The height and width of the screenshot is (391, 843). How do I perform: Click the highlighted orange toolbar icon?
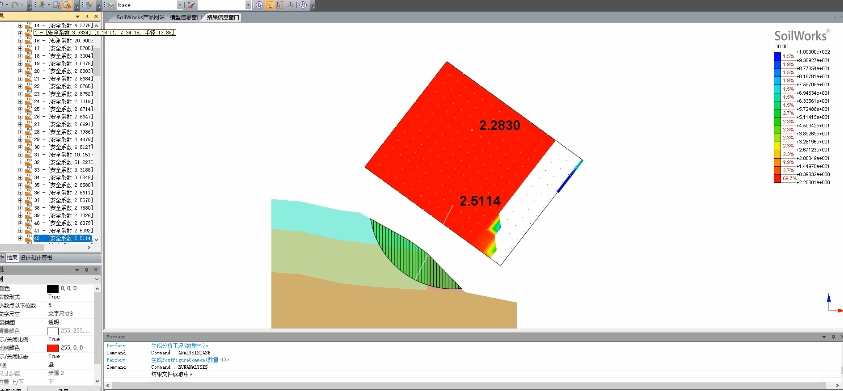pos(269,5)
